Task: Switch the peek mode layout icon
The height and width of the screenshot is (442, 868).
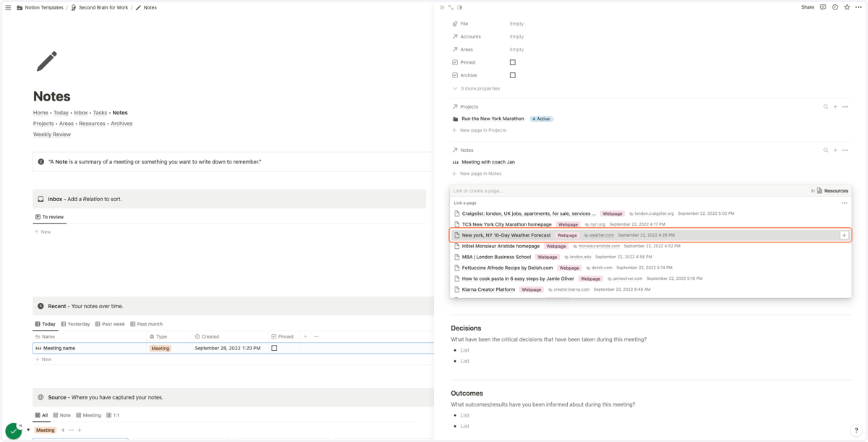Action: pos(460,7)
